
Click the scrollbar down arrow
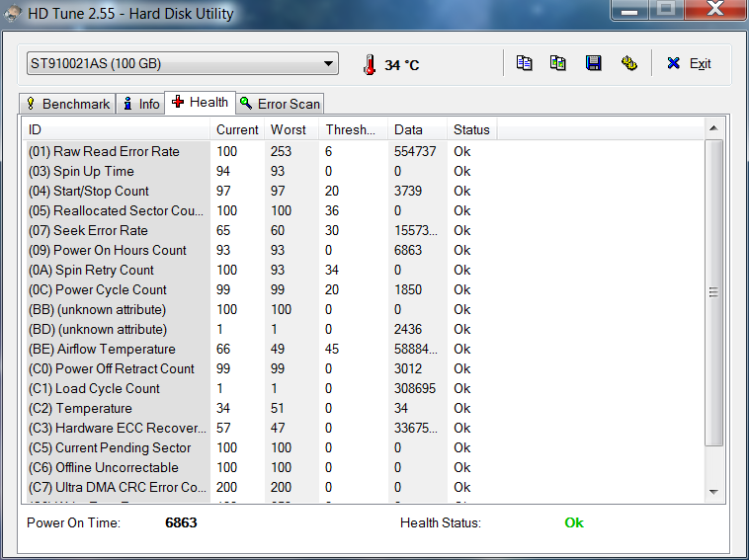pos(713,492)
